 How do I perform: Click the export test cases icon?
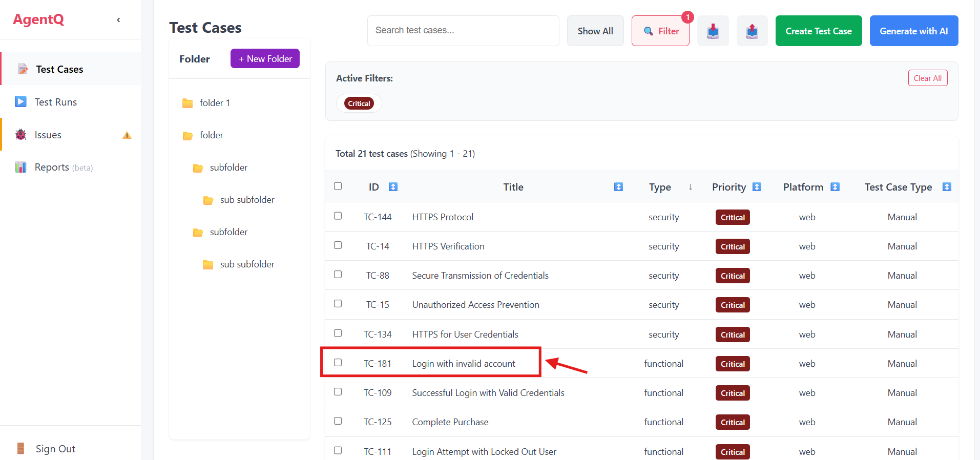(x=752, y=31)
